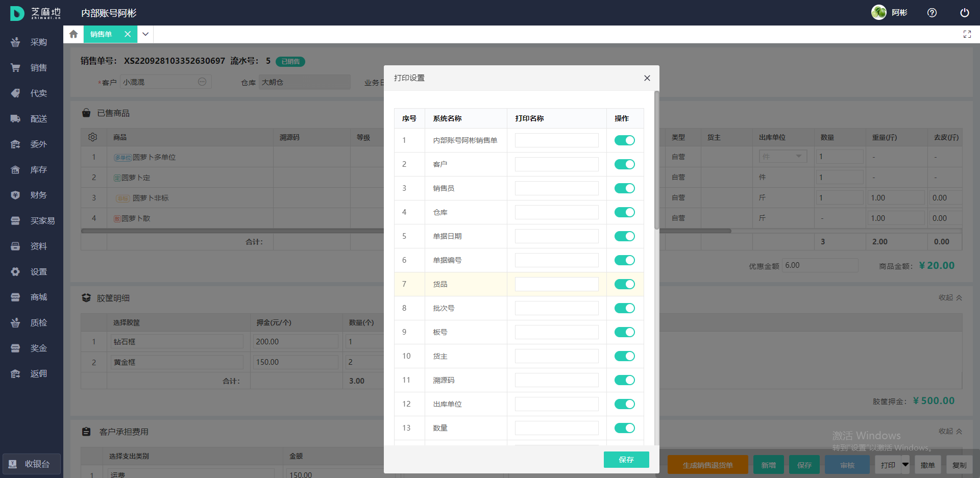Clear the 客户 field with the minus icon
The height and width of the screenshot is (478, 980).
(x=202, y=82)
